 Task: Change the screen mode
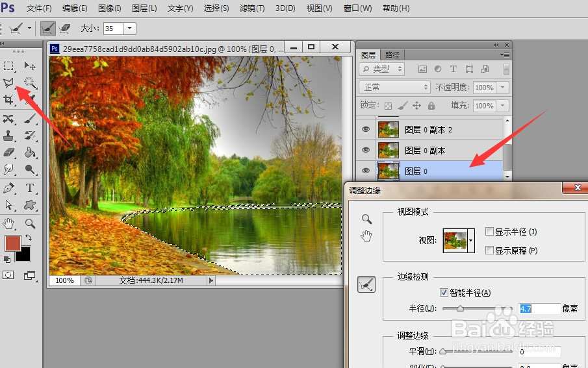30,276
